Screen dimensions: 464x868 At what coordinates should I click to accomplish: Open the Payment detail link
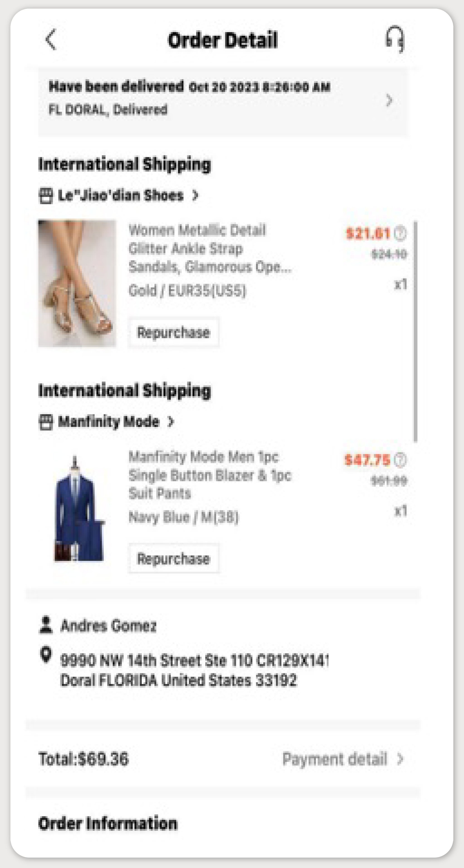click(334, 759)
